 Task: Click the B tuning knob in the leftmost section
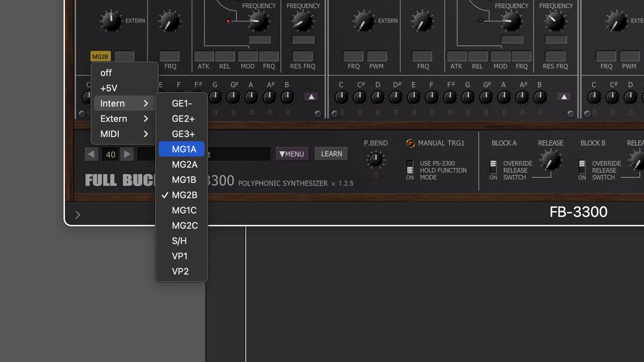click(288, 98)
